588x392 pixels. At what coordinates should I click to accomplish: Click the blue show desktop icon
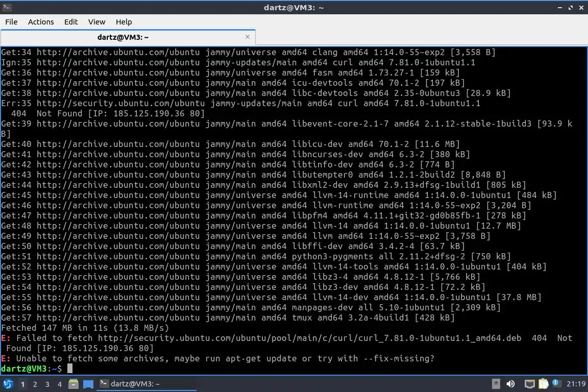pos(88,384)
